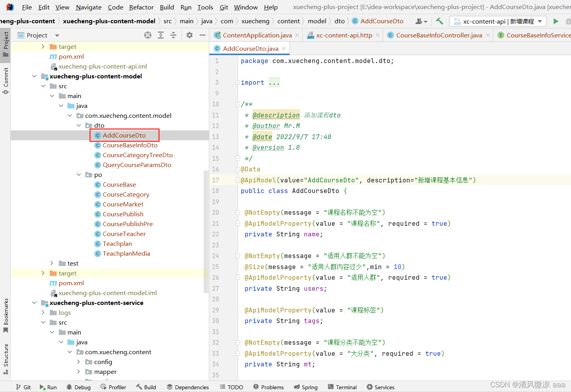Click Expand All in Project panel
The width and height of the screenshot is (571, 392).
click(161, 35)
